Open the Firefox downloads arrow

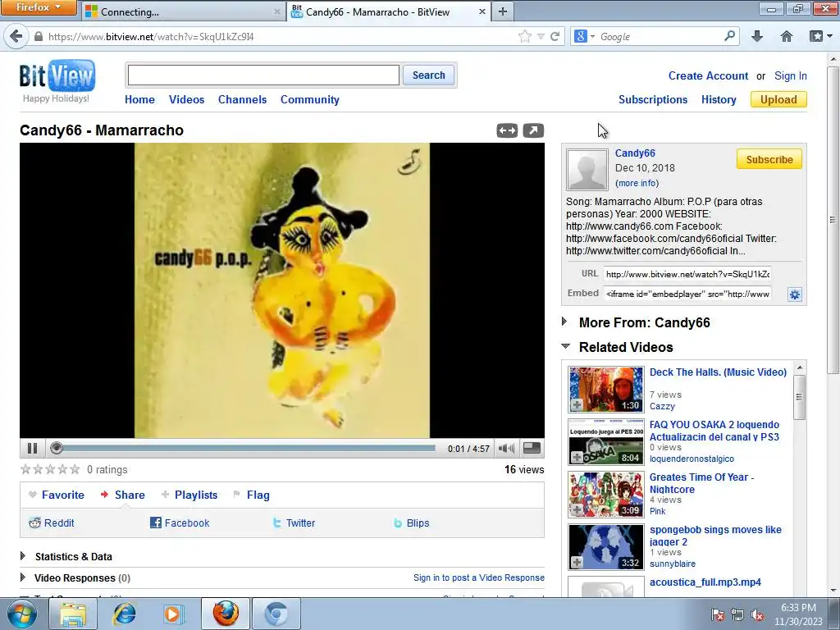click(x=756, y=36)
